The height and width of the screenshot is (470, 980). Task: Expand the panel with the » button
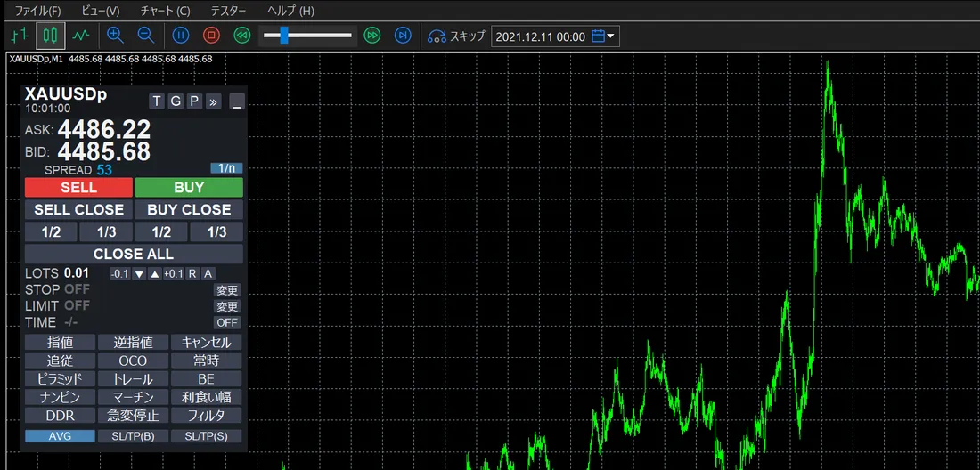coord(214,101)
